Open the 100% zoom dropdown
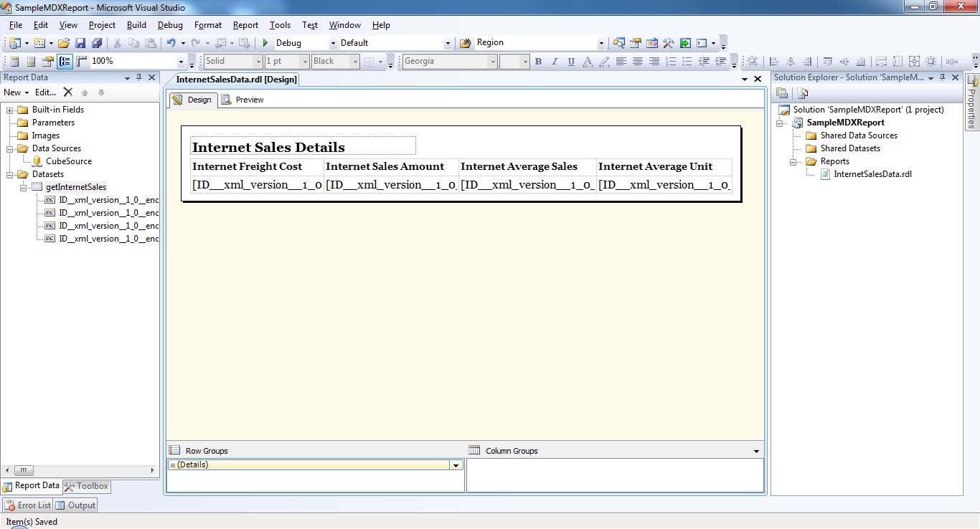Screen dimensions: 980x529 (x=181, y=62)
